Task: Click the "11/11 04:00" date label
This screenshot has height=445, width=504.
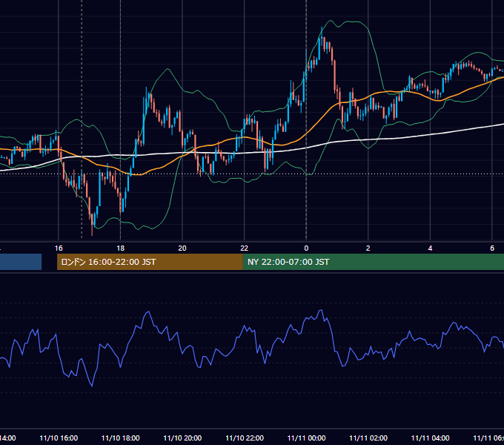Action: (x=431, y=438)
